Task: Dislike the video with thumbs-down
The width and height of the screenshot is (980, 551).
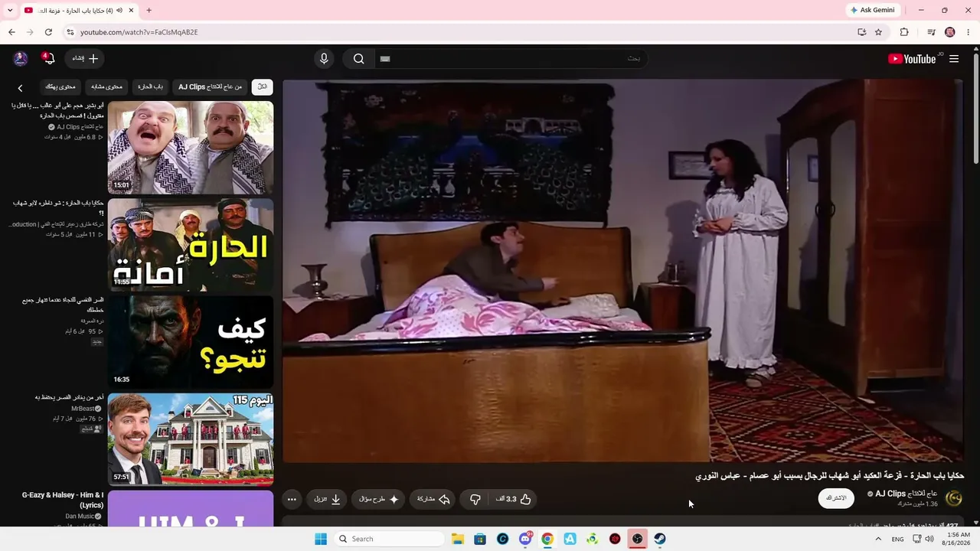Action: tap(475, 499)
